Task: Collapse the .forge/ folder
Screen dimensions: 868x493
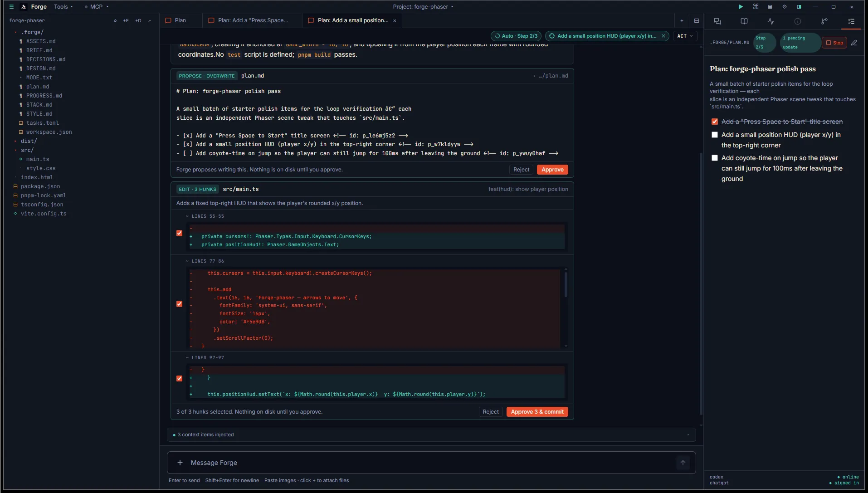Action: coord(32,32)
